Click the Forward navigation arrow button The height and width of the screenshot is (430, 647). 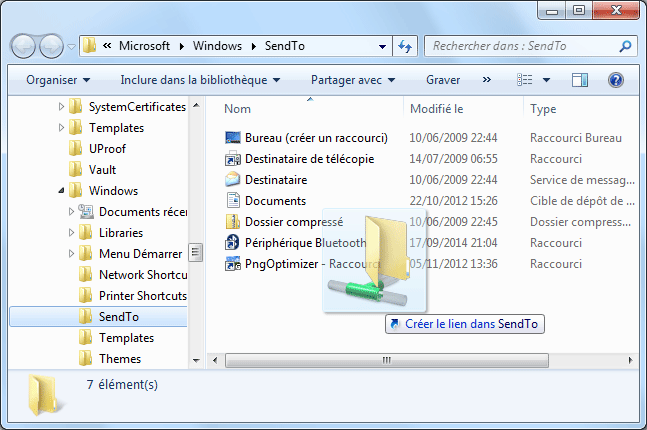(52, 46)
